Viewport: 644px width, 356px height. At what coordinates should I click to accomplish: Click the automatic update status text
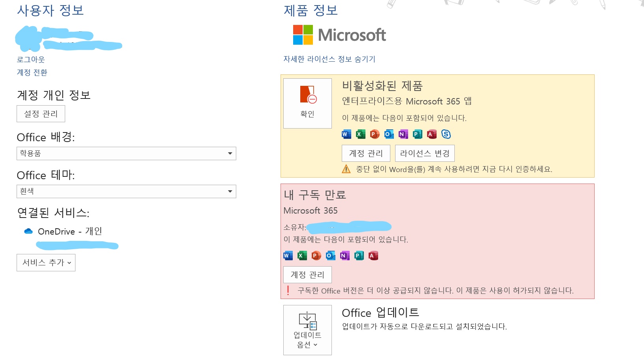(x=424, y=327)
